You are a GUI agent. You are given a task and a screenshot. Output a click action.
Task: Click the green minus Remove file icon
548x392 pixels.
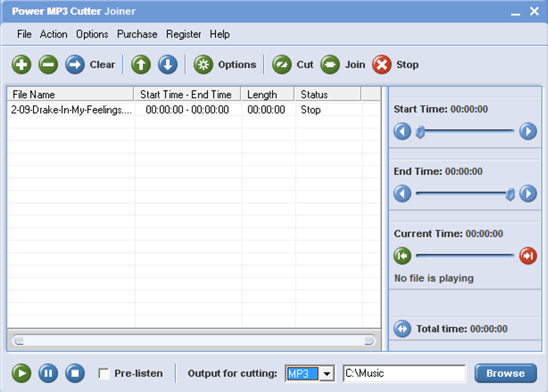pyautogui.click(x=48, y=64)
